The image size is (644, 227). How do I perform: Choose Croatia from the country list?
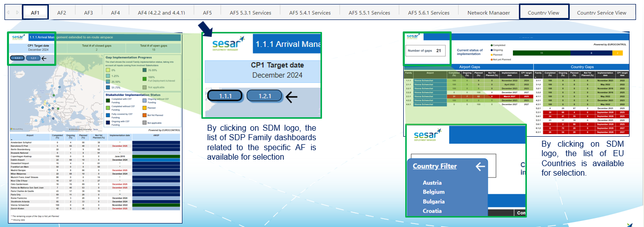tap(432, 211)
